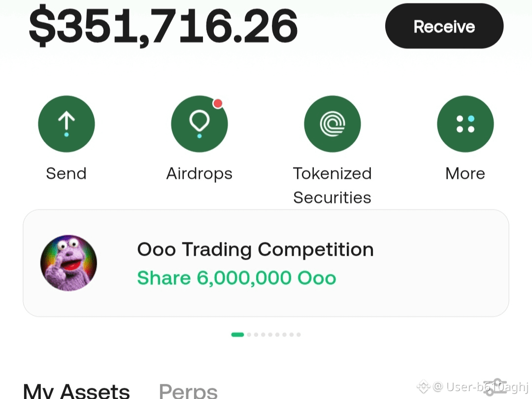Click the @User-b610aghj watermark username
Screen dimensions: 532x399
[x=481, y=387]
